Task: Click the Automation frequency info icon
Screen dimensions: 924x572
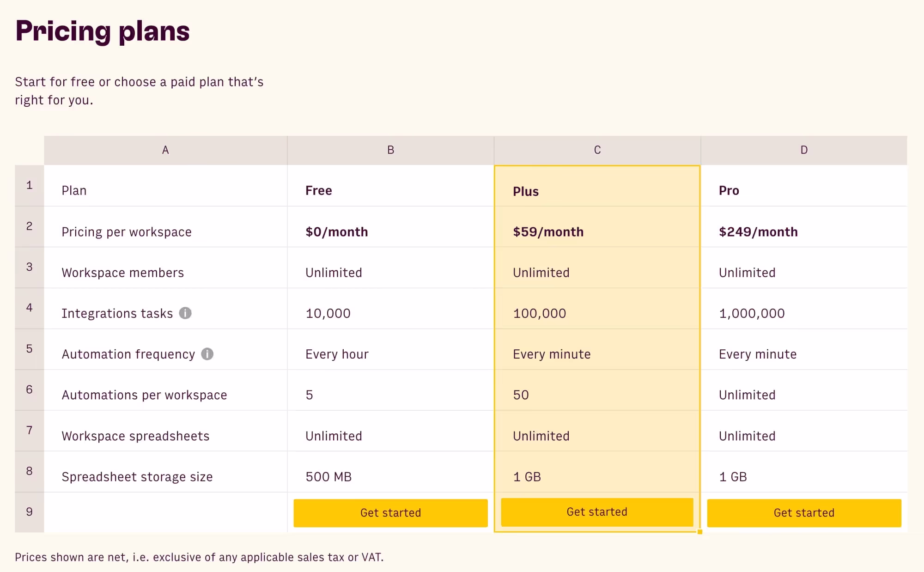Action: pyautogui.click(x=207, y=354)
